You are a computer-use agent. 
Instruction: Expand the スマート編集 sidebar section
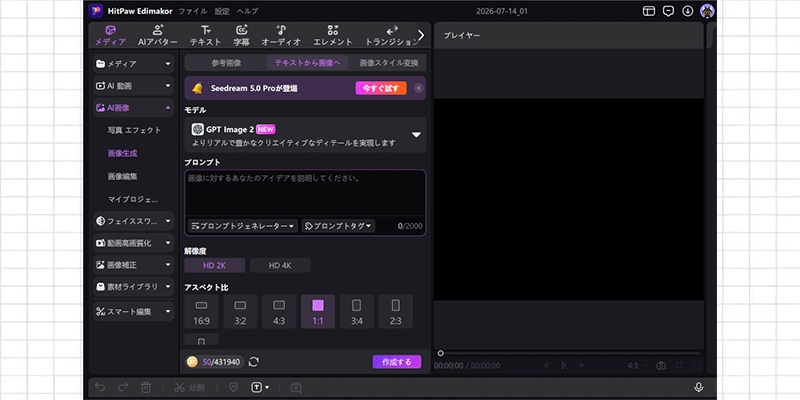pos(134,311)
